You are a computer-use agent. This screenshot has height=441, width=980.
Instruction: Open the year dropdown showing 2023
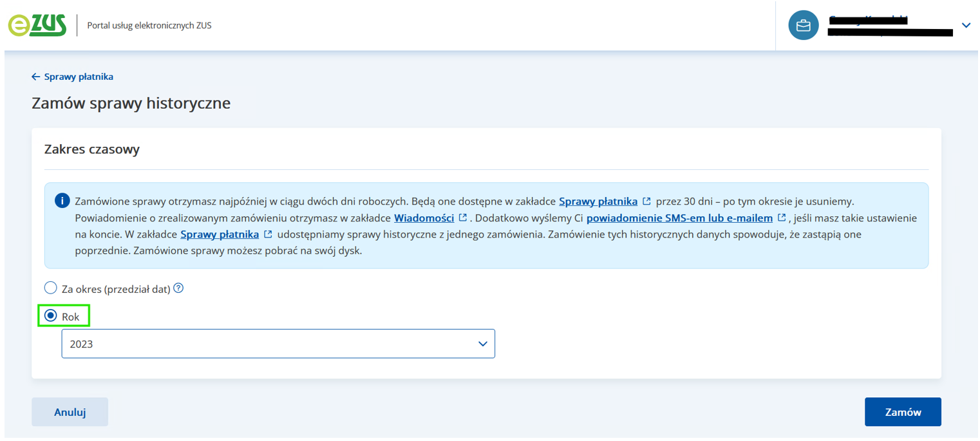(x=278, y=344)
